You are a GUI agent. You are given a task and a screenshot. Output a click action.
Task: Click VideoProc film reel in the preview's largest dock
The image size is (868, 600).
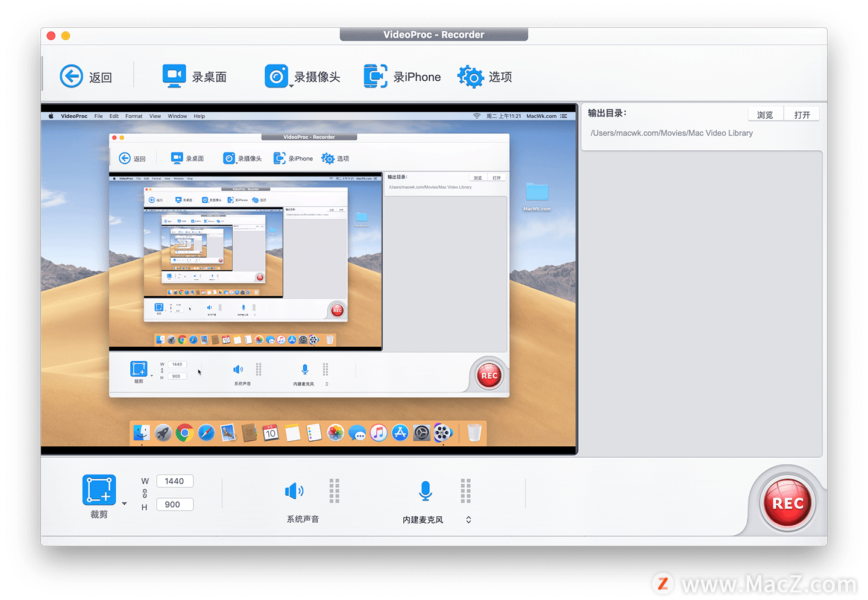click(x=443, y=432)
